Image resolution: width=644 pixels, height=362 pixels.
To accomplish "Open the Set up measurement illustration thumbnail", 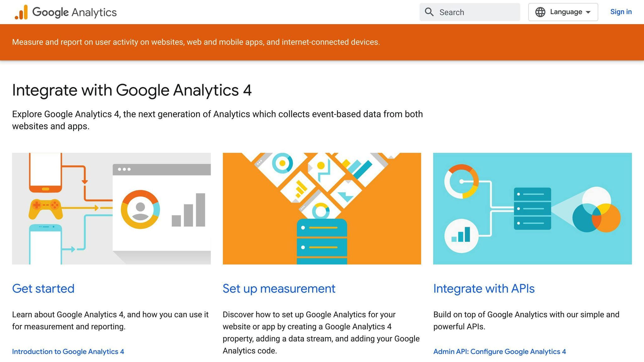I will tap(322, 209).
